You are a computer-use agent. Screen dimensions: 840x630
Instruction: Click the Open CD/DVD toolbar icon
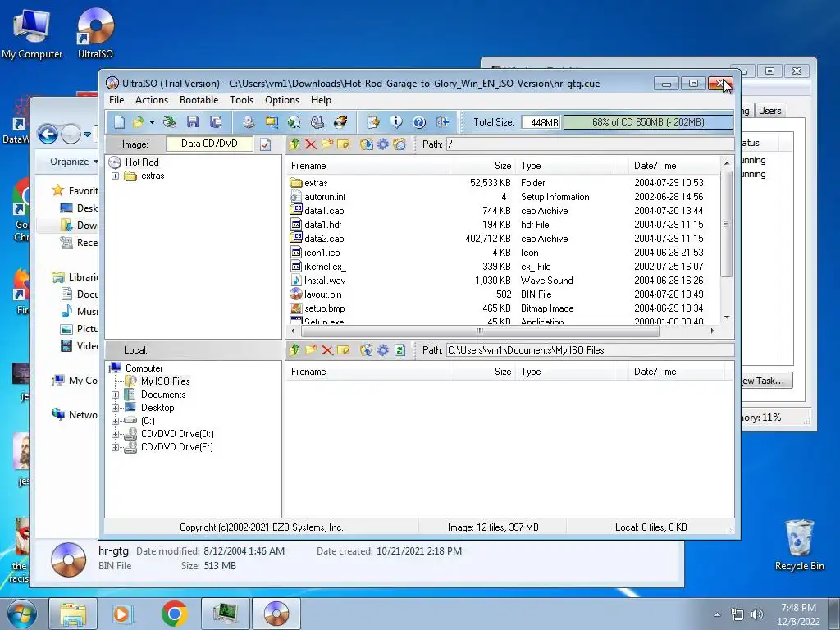point(169,122)
